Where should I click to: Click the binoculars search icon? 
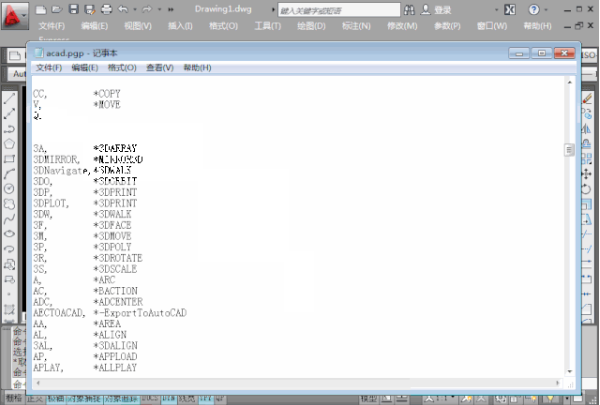coord(409,10)
